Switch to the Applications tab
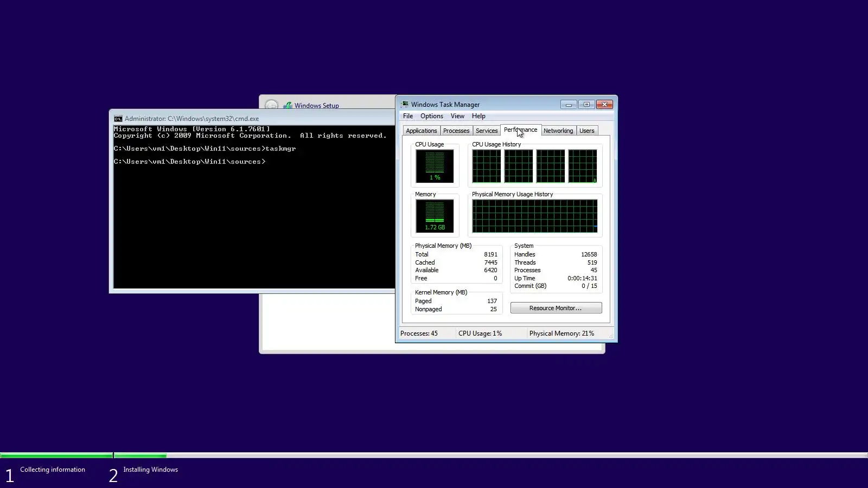868x488 pixels. 422,131
